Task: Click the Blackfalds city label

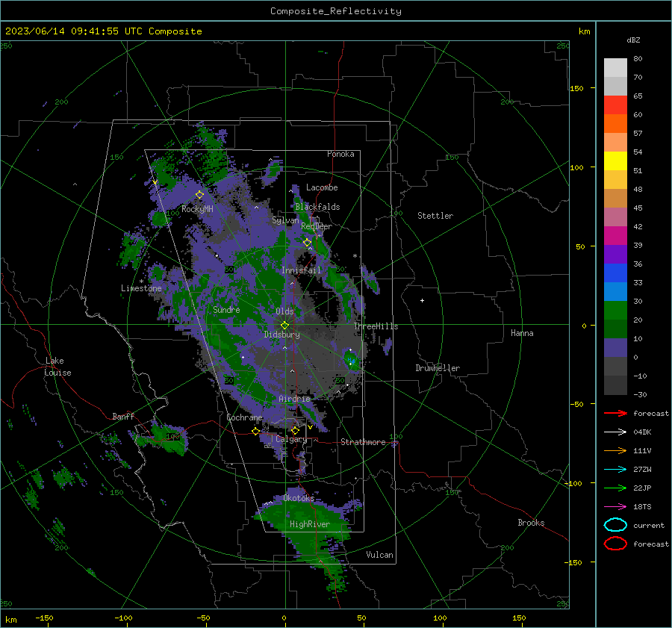Action: [317, 207]
